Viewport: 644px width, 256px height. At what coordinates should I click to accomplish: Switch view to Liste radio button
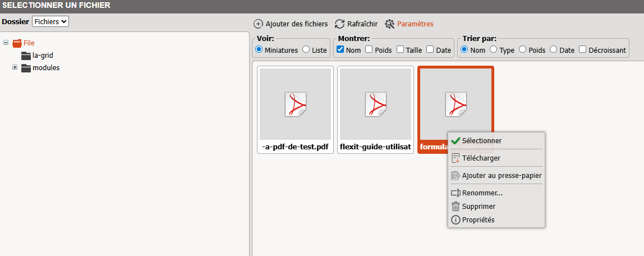[306, 49]
